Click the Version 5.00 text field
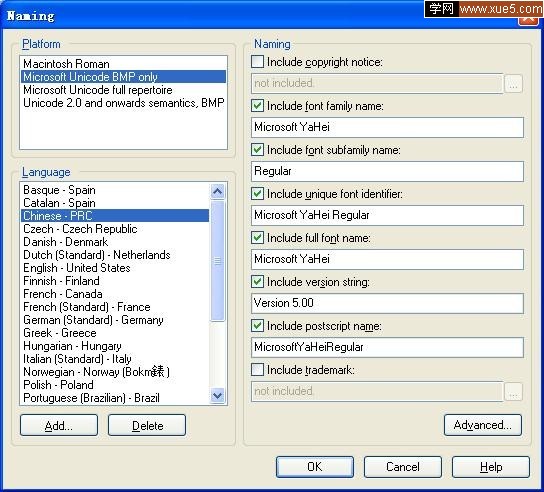The height and width of the screenshot is (492, 544). (387, 303)
